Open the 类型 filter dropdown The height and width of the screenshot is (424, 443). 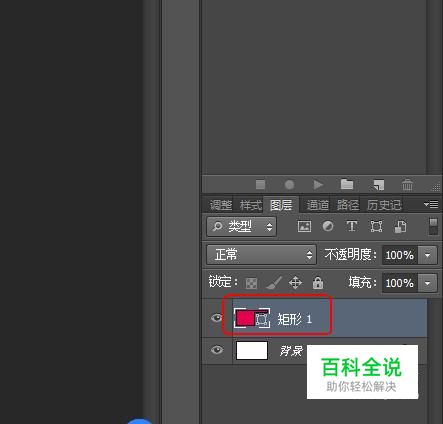click(x=241, y=227)
